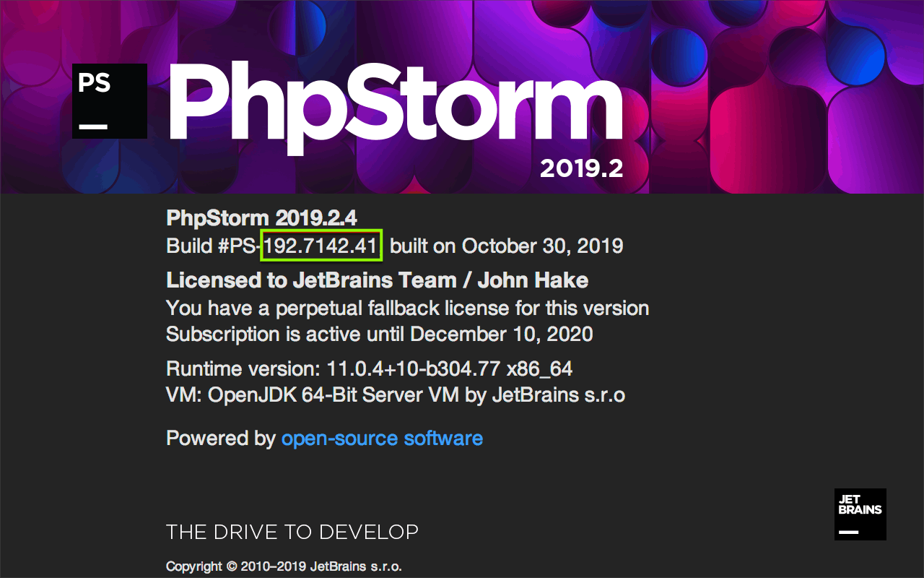Click 'THE DRIVE TO DEVELOP' slogan
924x578 pixels.
pyautogui.click(x=292, y=532)
